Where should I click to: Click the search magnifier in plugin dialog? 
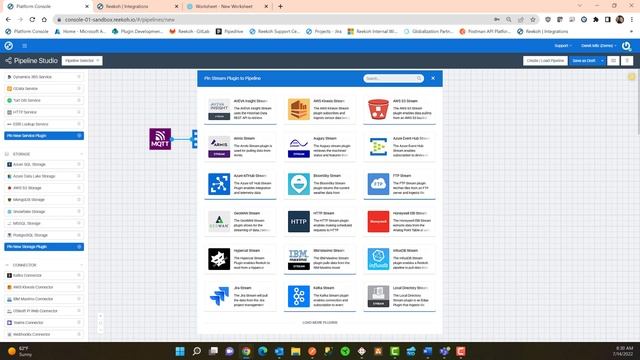coord(419,78)
